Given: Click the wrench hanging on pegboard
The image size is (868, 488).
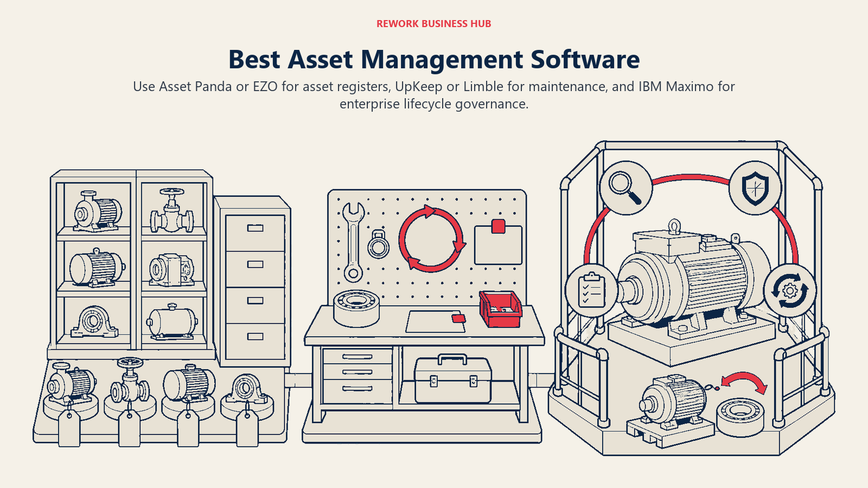Looking at the screenshot, I should pyautogui.click(x=353, y=242).
